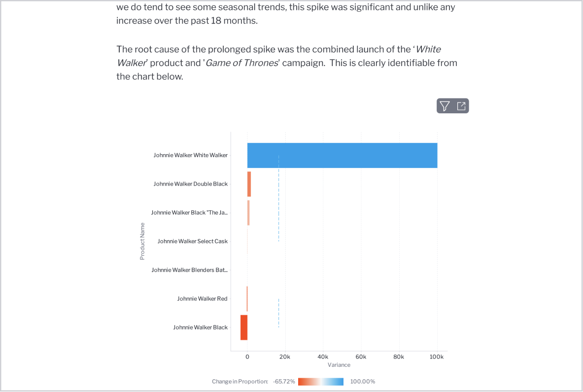Select the Johnnie Walker Red axis label
583x392 pixels.
[x=203, y=298]
